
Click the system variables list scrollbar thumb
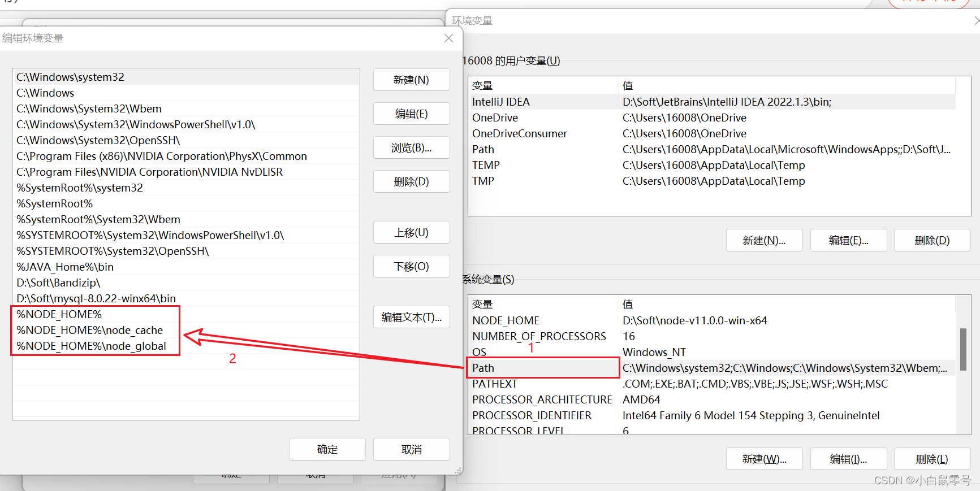963,349
